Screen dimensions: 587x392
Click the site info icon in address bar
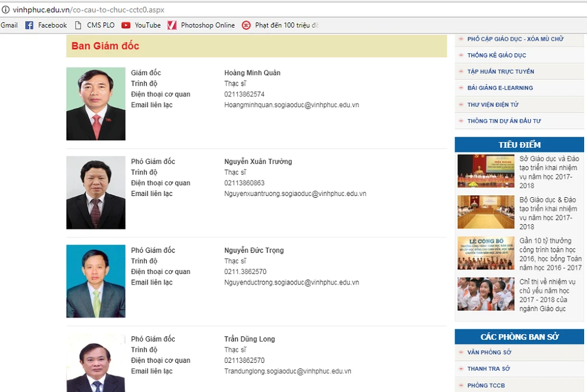(x=6, y=9)
